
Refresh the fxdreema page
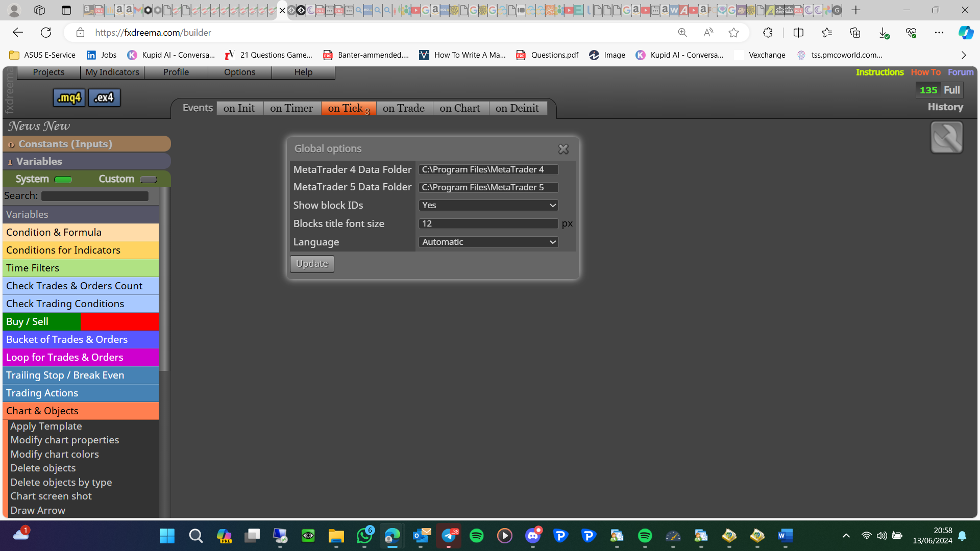coord(46,33)
